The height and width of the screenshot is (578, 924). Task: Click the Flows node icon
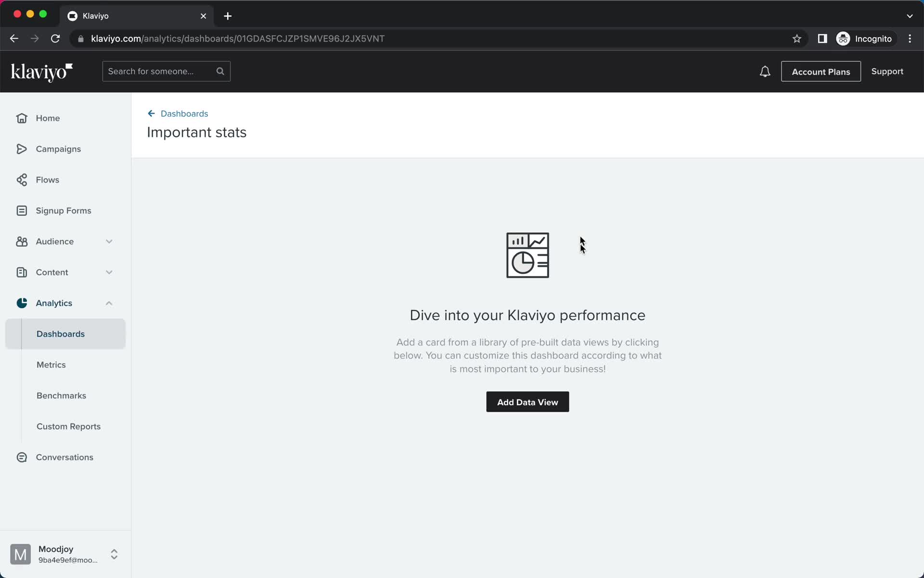[x=22, y=180]
